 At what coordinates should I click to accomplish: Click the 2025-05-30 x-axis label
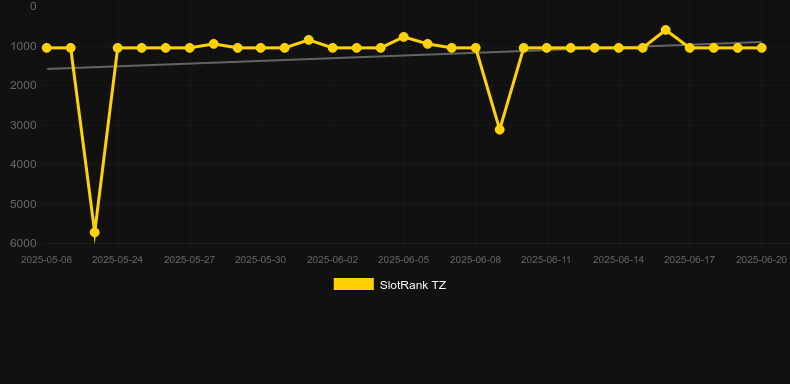(260, 260)
